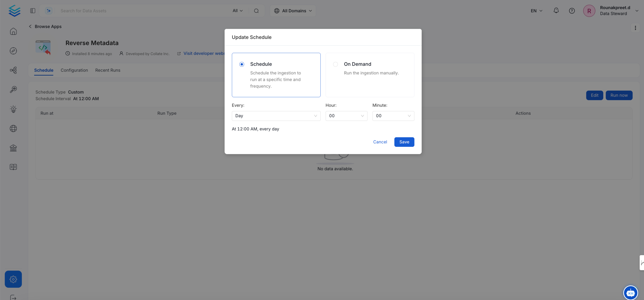Click the Search for Data Assets field
Viewport: 644px width, 300px height.
click(x=143, y=11)
